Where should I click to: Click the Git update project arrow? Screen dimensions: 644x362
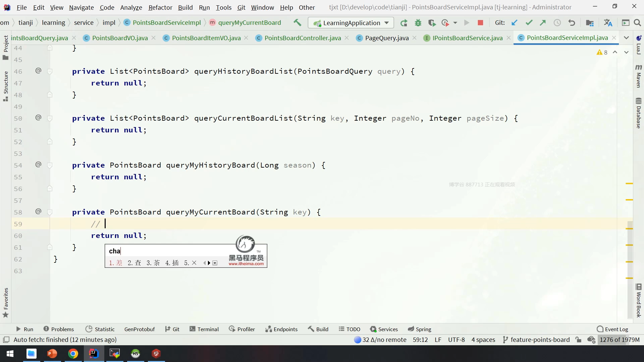click(514, 23)
